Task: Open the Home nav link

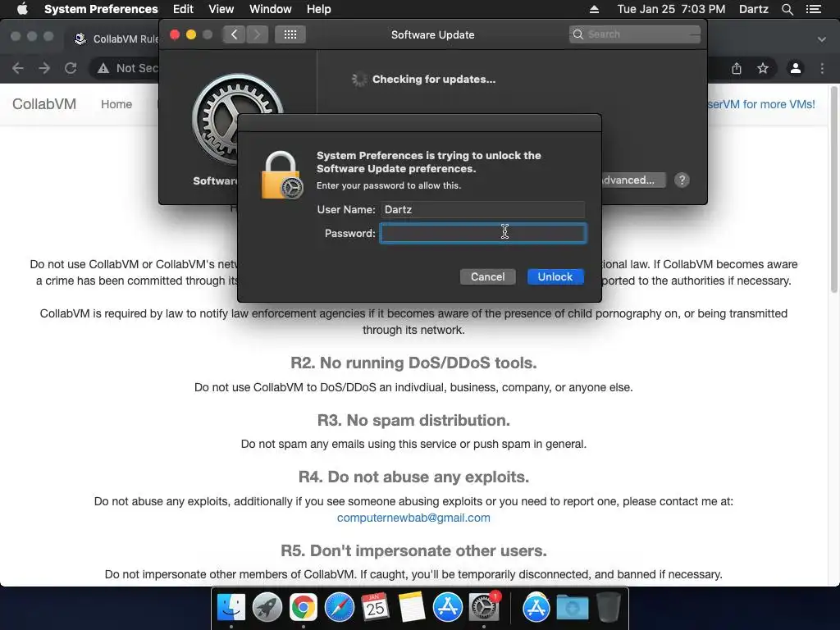Action: tap(116, 104)
